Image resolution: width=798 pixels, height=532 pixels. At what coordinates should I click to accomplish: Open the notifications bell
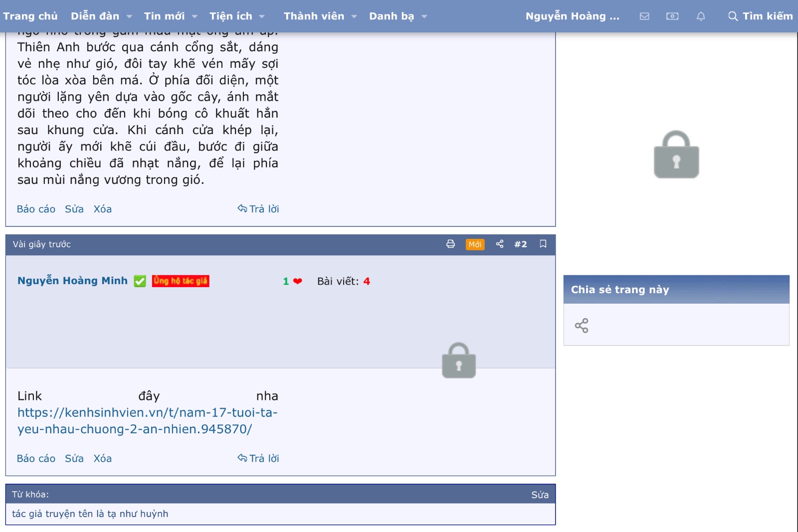click(x=701, y=16)
